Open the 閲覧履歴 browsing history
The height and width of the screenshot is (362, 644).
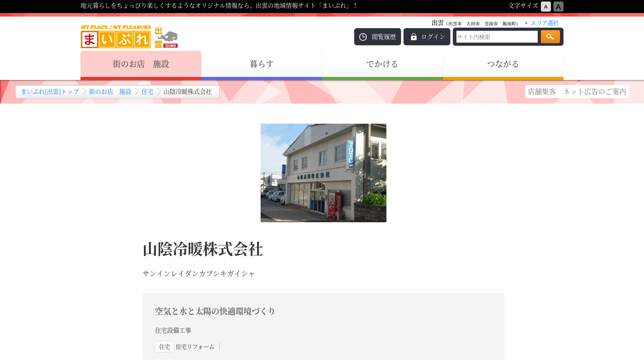click(x=377, y=37)
